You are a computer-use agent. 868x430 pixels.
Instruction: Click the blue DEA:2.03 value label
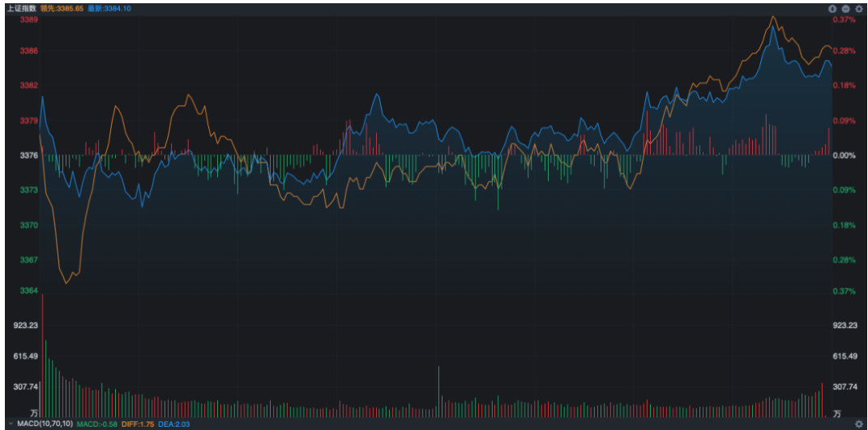tap(173, 424)
